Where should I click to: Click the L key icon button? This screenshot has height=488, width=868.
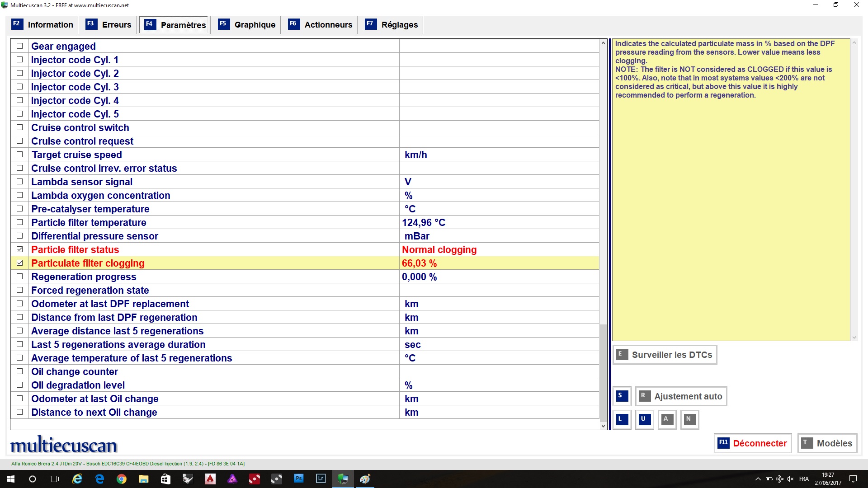point(622,419)
